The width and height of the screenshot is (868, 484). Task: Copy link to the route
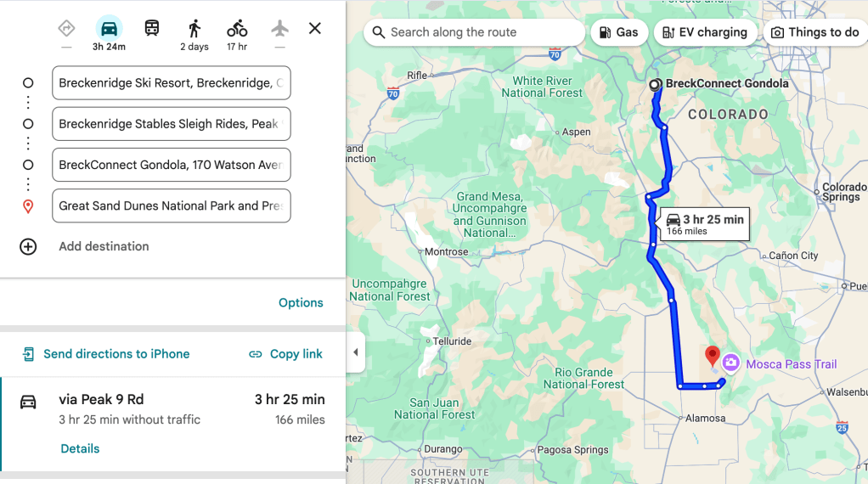pos(285,354)
